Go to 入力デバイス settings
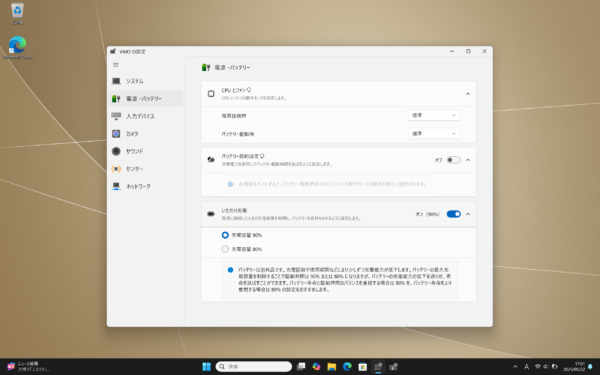This screenshot has height=375, width=600. [x=146, y=116]
